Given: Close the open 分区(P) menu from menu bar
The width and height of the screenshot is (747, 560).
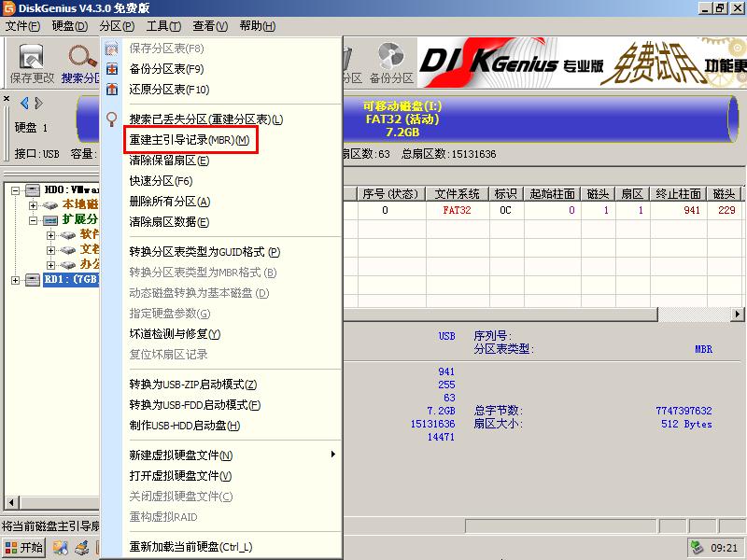Looking at the screenshot, I should (118, 26).
